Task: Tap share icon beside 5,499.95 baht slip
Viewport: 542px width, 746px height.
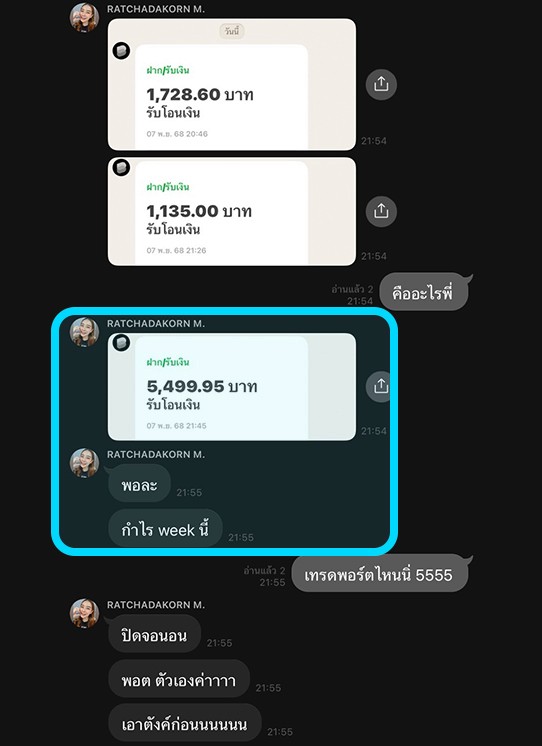Action: pyautogui.click(x=379, y=386)
